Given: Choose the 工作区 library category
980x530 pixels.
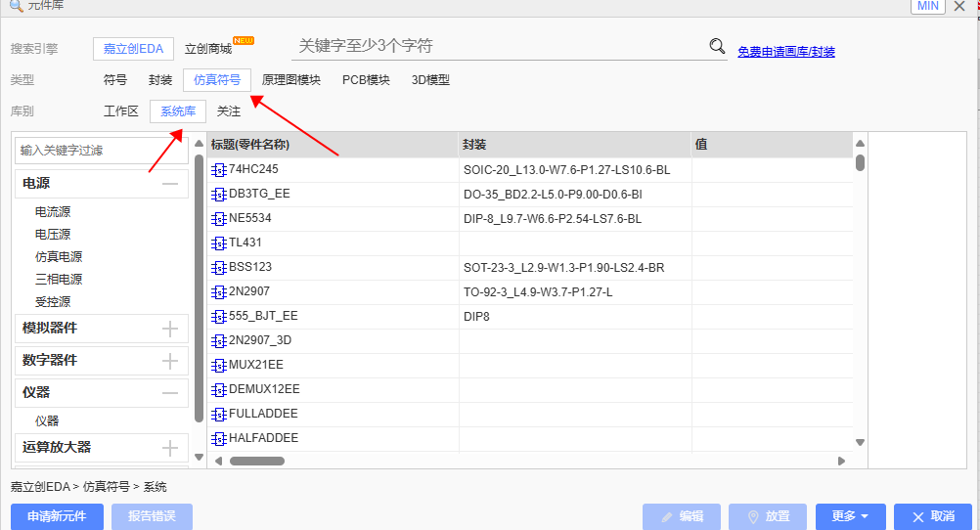Looking at the screenshot, I should [x=121, y=111].
